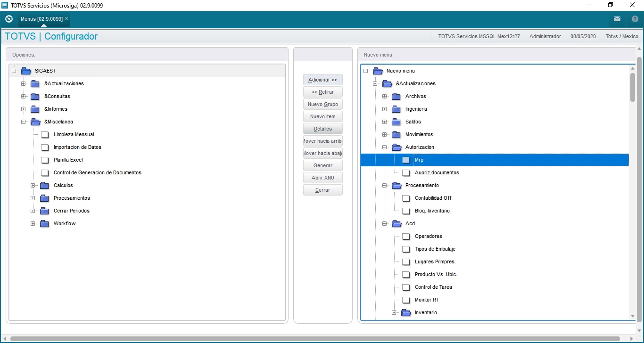Click the item icon beside Monitor Rf

pyautogui.click(x=406, y=300)
